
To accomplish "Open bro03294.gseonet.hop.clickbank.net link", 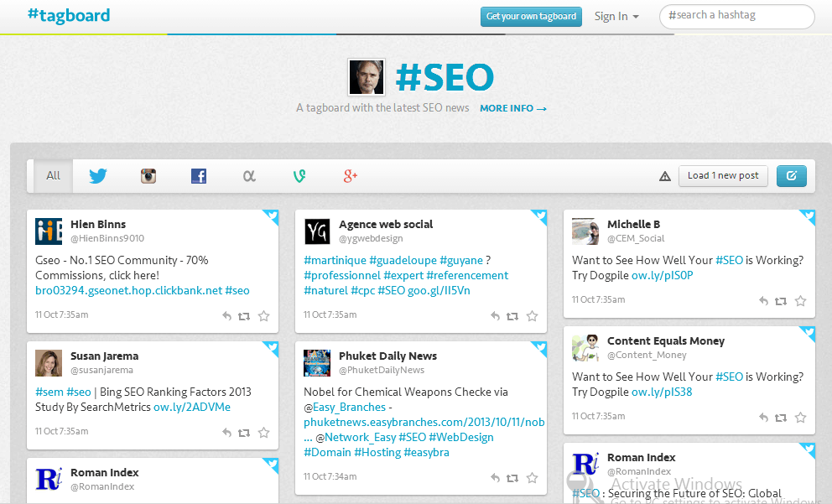I will [129, 291].
